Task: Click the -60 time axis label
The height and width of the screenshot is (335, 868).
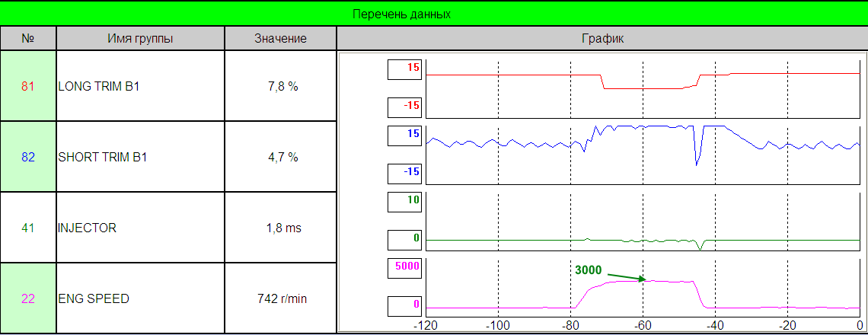Action: (643, 326)
